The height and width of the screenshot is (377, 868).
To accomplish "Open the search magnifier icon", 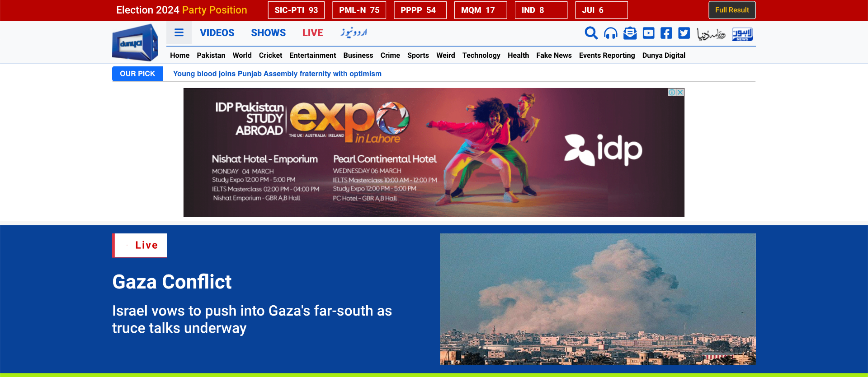I will click(x=591, y=33).
